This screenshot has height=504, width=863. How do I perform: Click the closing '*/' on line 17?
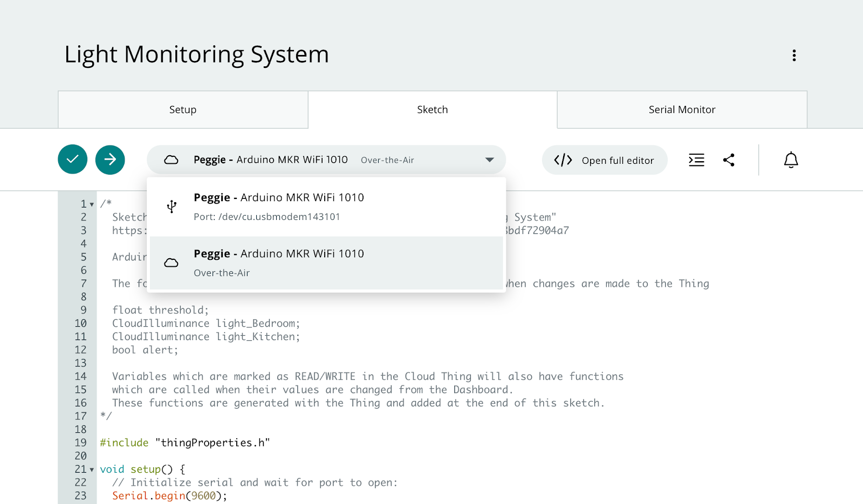(106, 416)
